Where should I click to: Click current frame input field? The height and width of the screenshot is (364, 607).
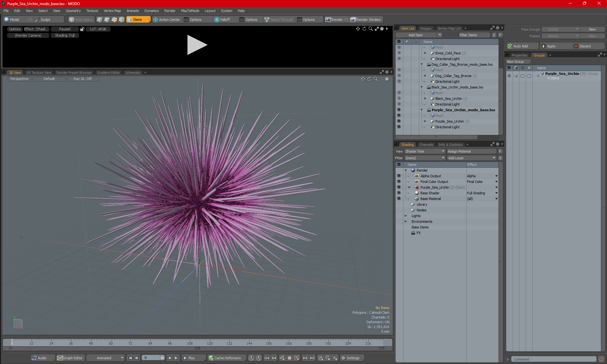pos(151,358)
